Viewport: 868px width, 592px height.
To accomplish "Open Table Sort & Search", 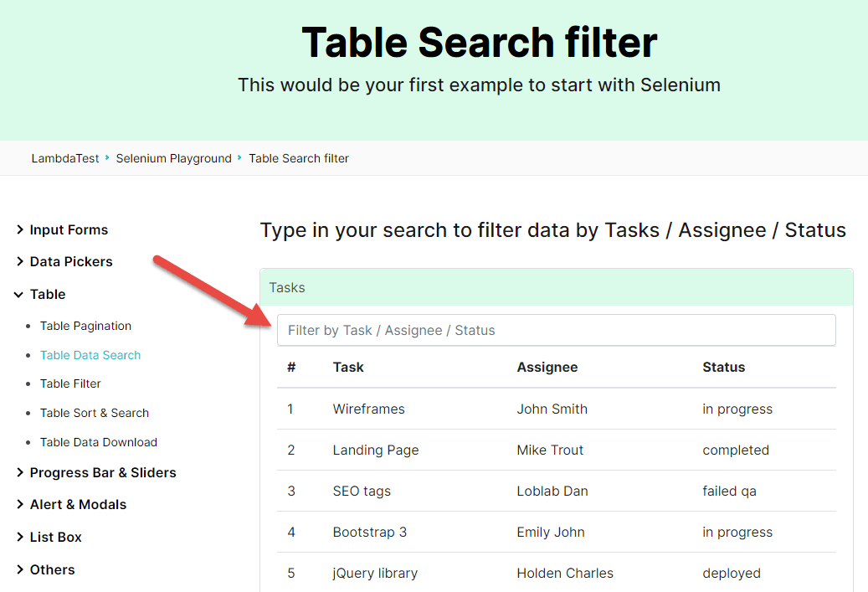I will click(94, 413).
